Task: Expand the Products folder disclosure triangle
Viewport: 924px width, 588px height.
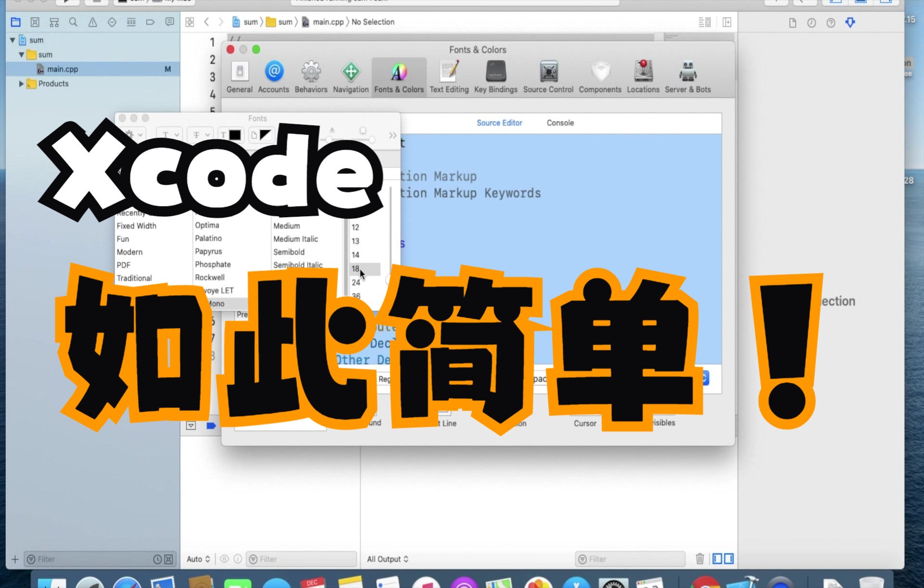Action: [21, 83]
